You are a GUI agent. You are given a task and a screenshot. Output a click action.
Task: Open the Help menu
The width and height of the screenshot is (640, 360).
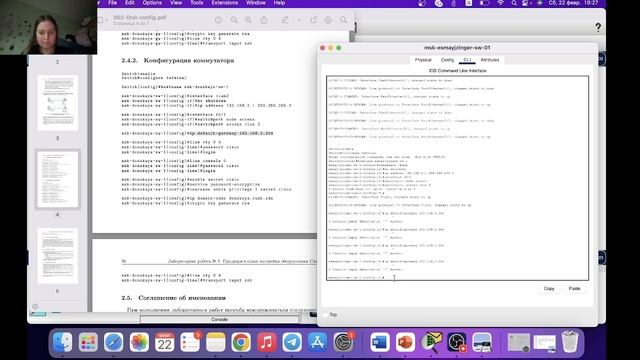(279, 3)
